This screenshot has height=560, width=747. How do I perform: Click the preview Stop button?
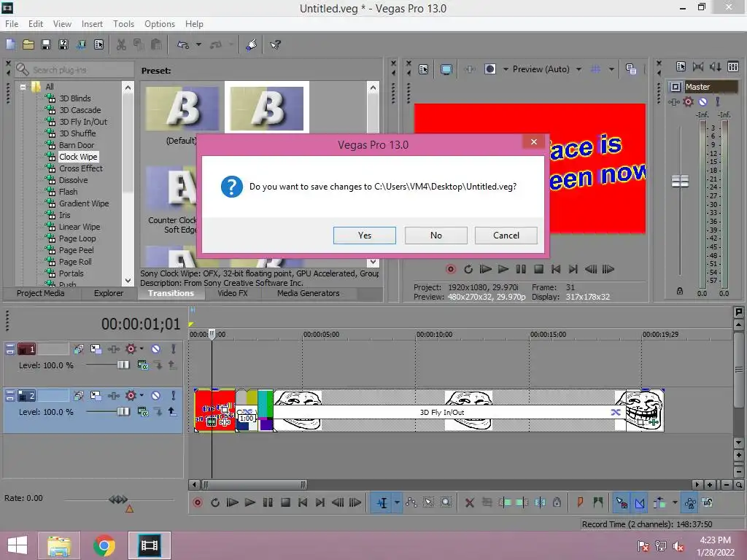click(538, 269)
